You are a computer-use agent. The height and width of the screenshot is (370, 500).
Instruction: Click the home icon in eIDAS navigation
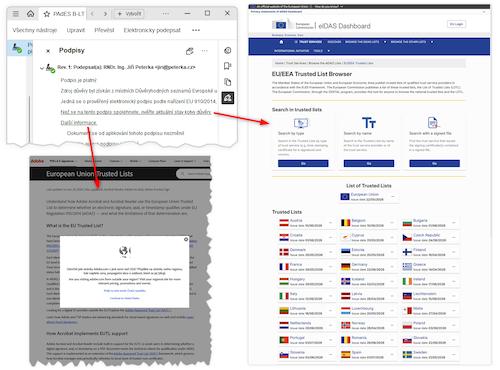click(x=281, y=42)
